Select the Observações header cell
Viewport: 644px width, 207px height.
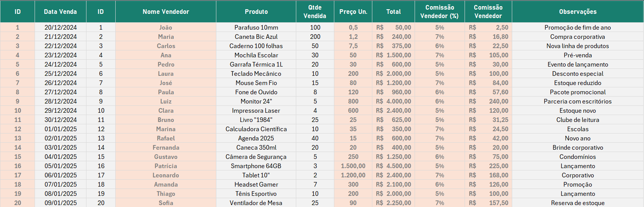(578, 12)
